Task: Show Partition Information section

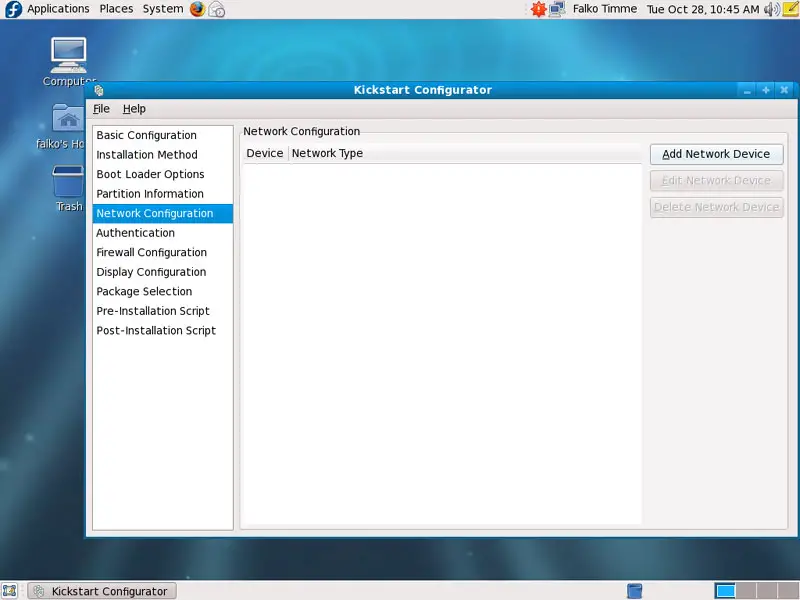Action: pyautogui.click(x=163, y=194)
